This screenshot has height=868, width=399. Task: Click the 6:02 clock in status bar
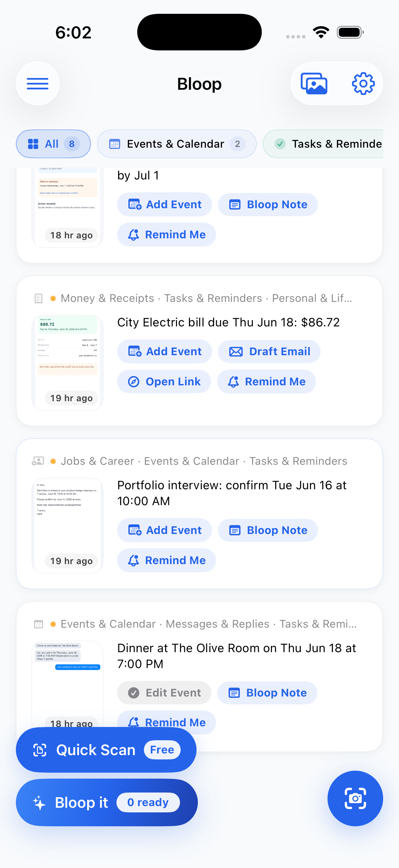point(73,32)
